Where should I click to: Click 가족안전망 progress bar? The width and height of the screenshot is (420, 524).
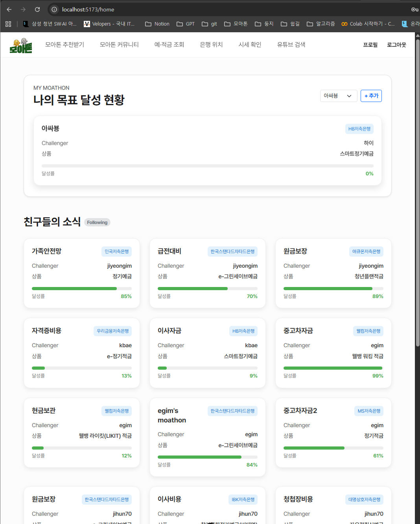[82, 289]
